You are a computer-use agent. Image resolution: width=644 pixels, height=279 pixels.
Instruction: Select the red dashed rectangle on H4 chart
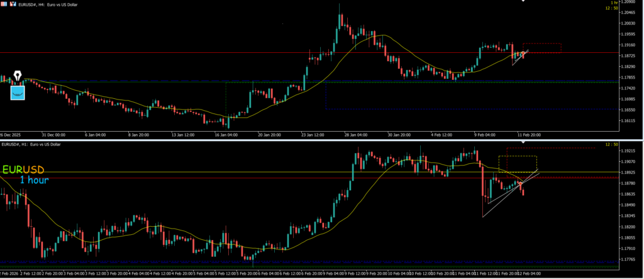(x=541, y=44)
